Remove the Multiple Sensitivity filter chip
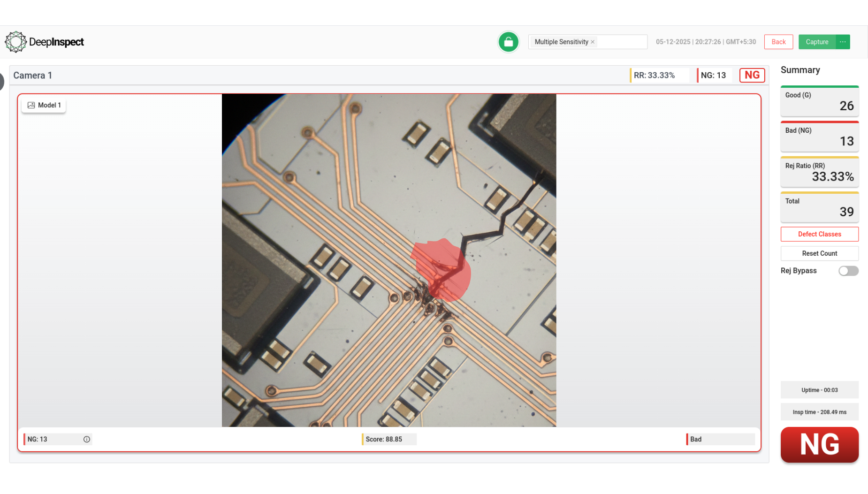The width and height of the screenshot is (868, 494). (x=593, y=42)
